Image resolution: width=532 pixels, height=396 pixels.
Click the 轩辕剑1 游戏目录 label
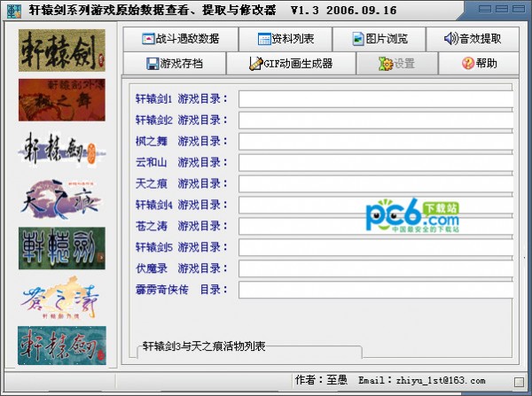(182, 99)
